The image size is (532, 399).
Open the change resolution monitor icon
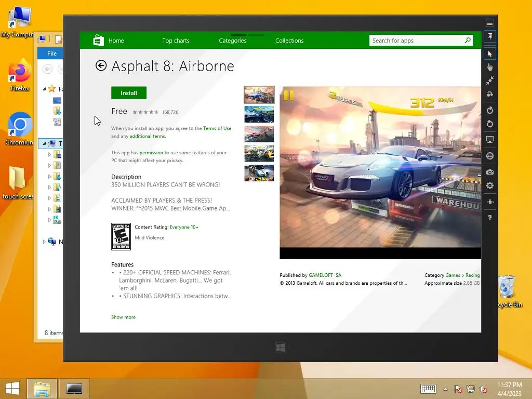coord(490,139)
